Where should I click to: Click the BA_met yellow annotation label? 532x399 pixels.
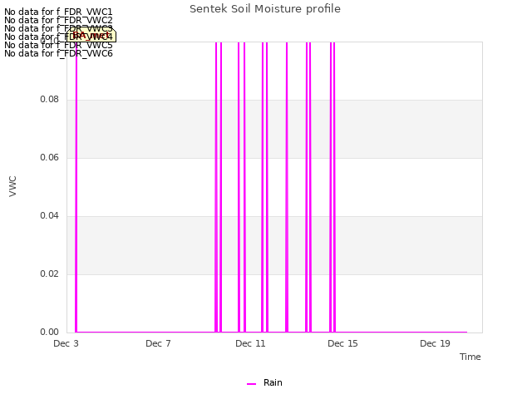[91, 36]
